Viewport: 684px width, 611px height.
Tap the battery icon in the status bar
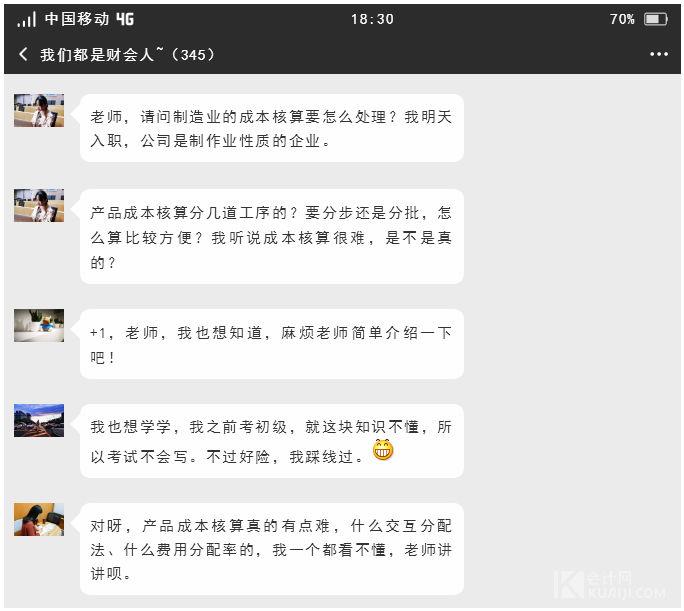coord(656,19)
